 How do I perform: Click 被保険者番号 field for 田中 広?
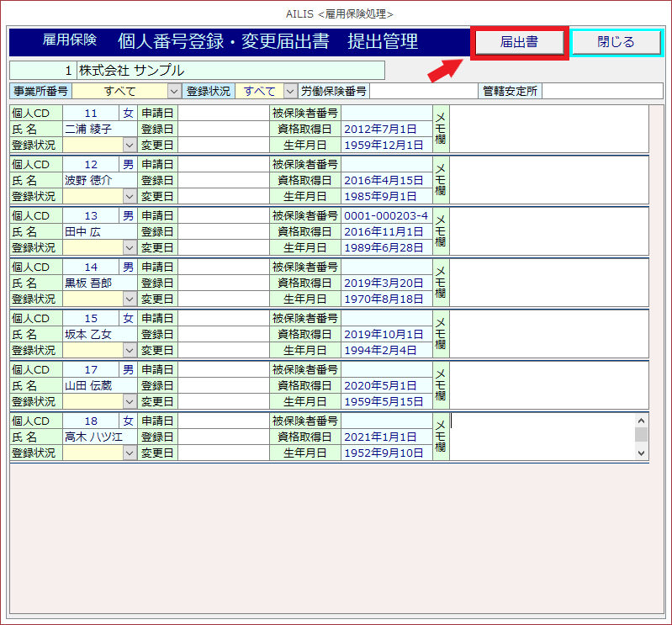tap(386, 216)
